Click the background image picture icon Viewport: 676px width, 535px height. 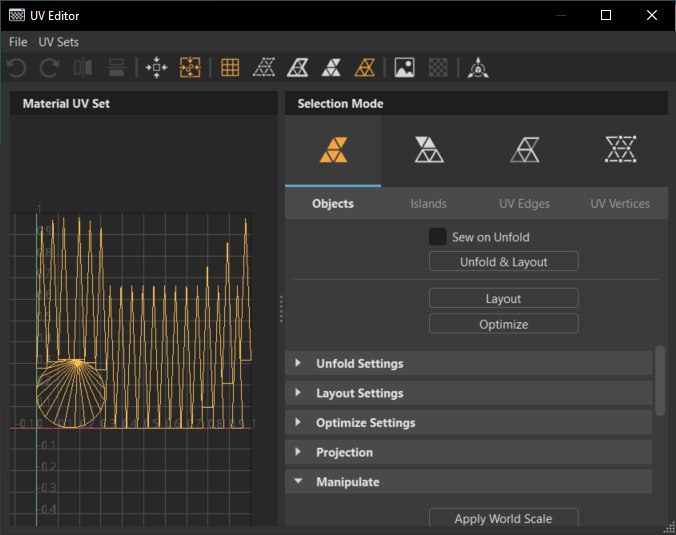tap(404, 68)
